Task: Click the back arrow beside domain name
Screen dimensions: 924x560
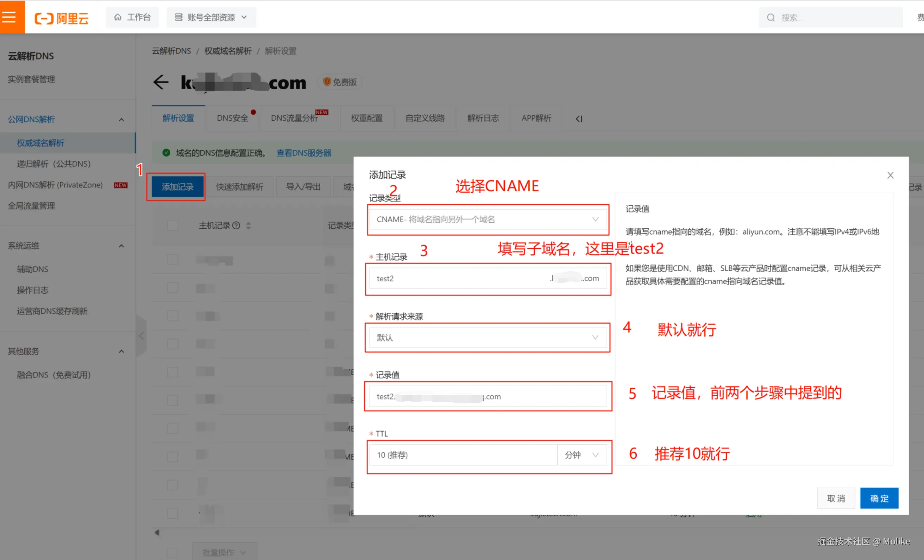Action: pos(161,82)
